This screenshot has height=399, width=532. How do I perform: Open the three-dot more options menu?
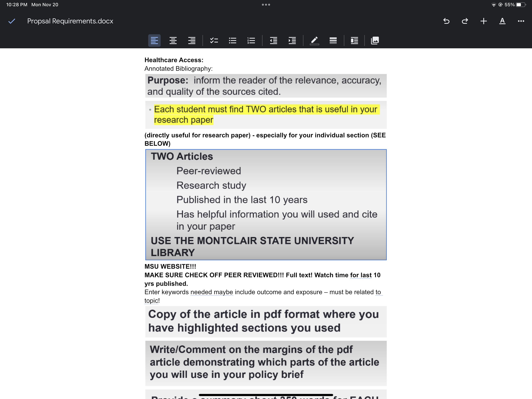click(521, 21)
